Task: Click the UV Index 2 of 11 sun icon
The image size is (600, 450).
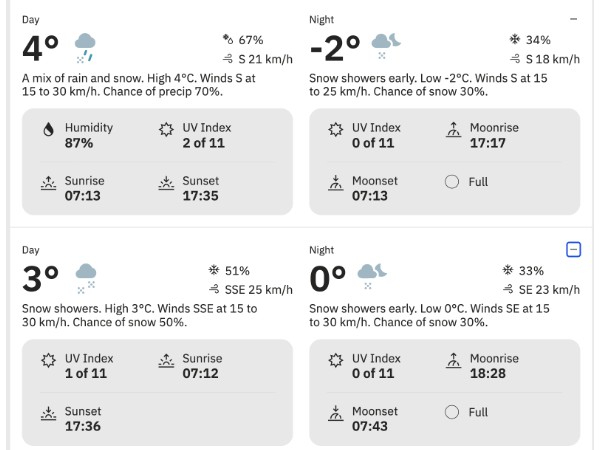Action: (x=166, y=129)
